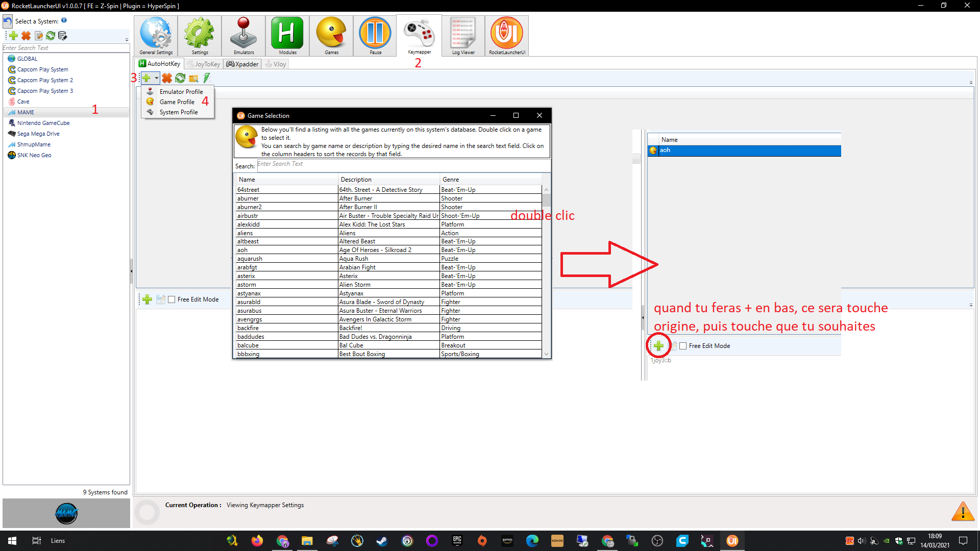
Task: Click the folder search icon in keymapper toolbar
Action: coord(193,78)
